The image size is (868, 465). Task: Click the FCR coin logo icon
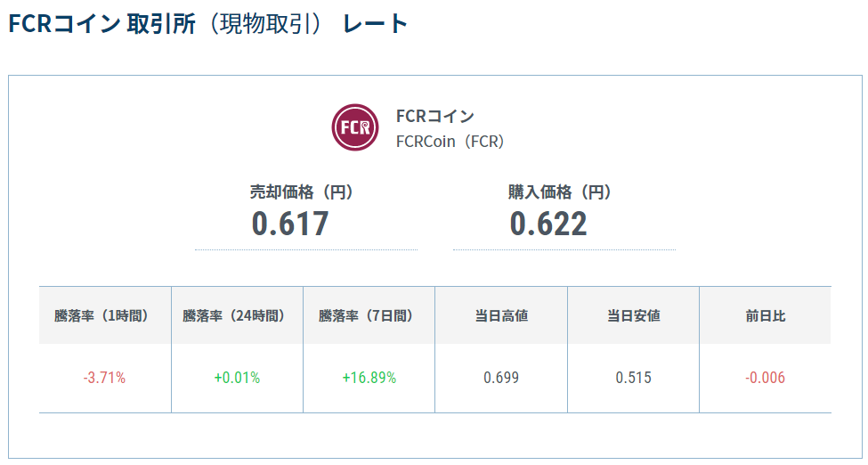click(x=355, y=128)
